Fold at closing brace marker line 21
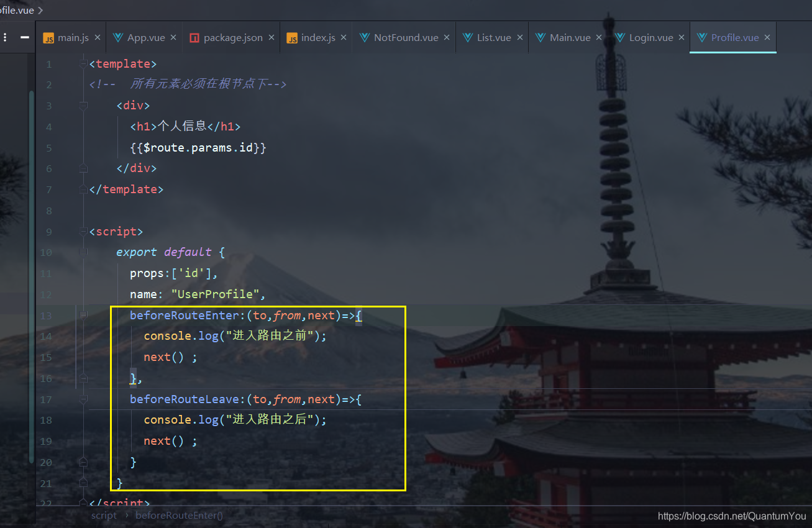 83,483
